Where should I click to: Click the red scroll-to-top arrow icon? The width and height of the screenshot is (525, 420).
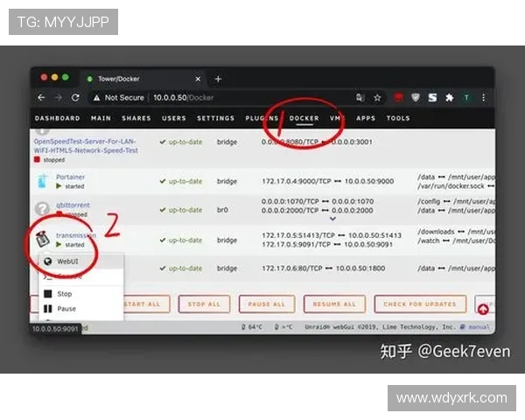pyautogui.click(x=482, y=308)
